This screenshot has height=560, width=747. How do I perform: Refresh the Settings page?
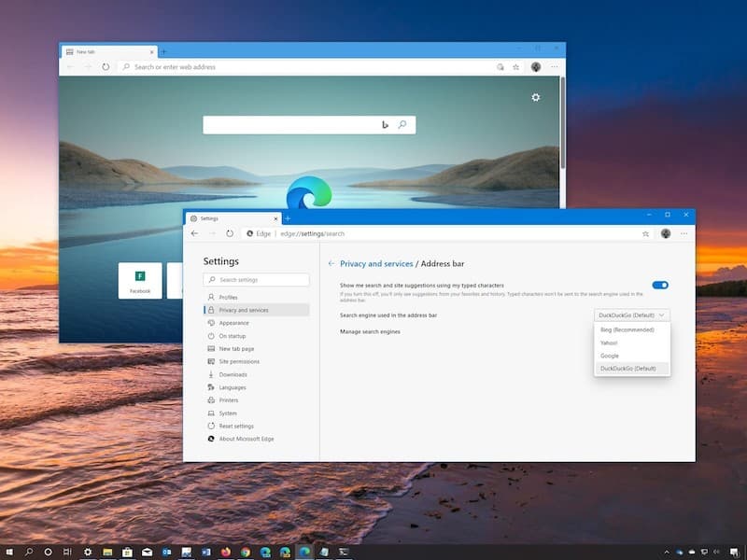[x=230, y=233]
